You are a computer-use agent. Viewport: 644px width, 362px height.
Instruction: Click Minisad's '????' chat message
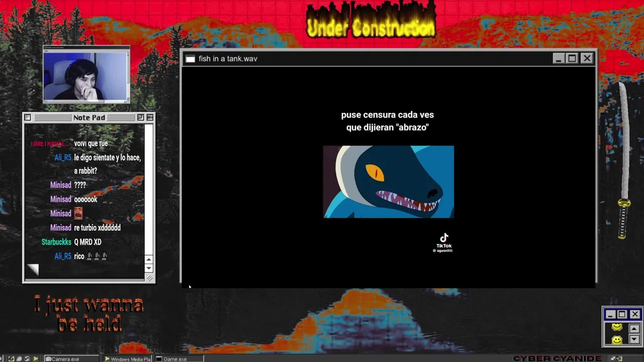coord(80,185)
